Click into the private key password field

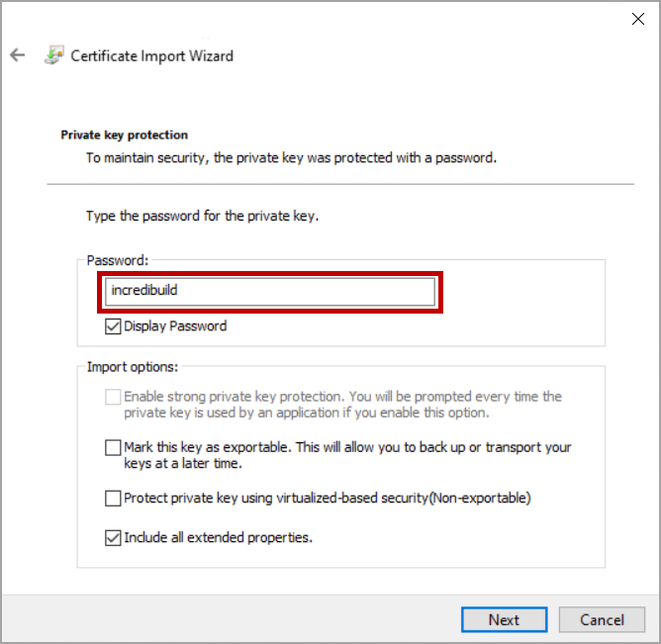(269, 292)
